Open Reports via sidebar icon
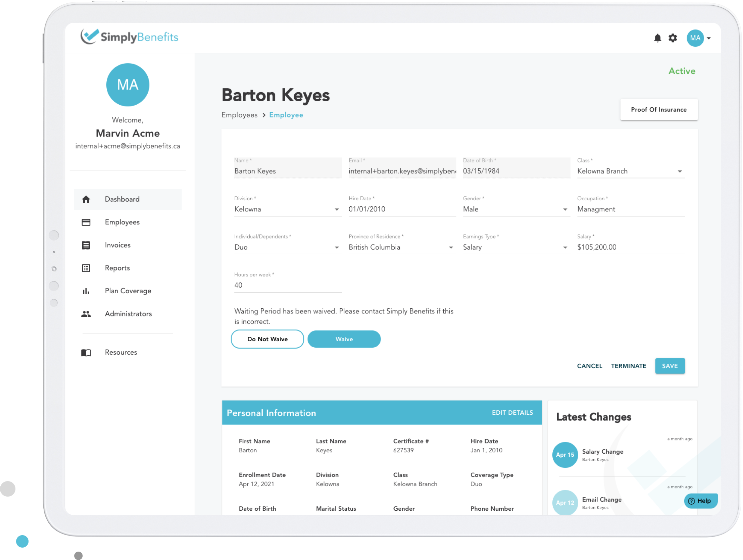The height and width of the screenshot is (560, 743). pyautogui.click(x=86, y=268)
